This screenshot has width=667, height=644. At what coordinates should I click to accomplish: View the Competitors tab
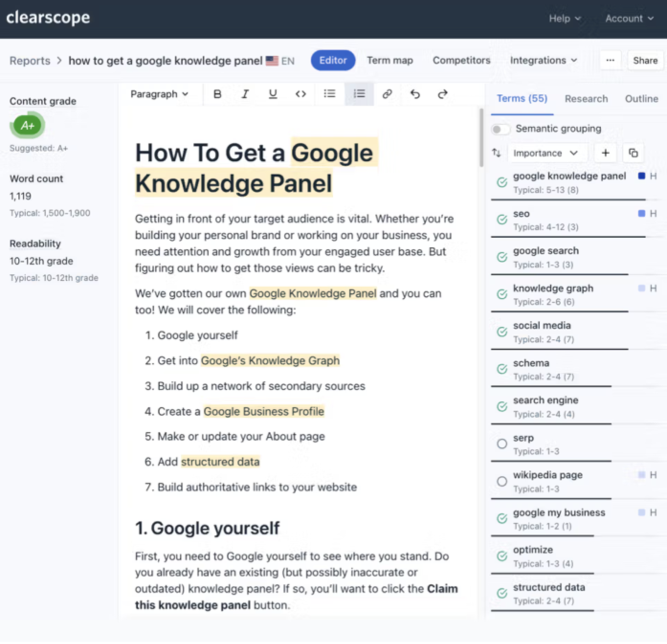462,60
